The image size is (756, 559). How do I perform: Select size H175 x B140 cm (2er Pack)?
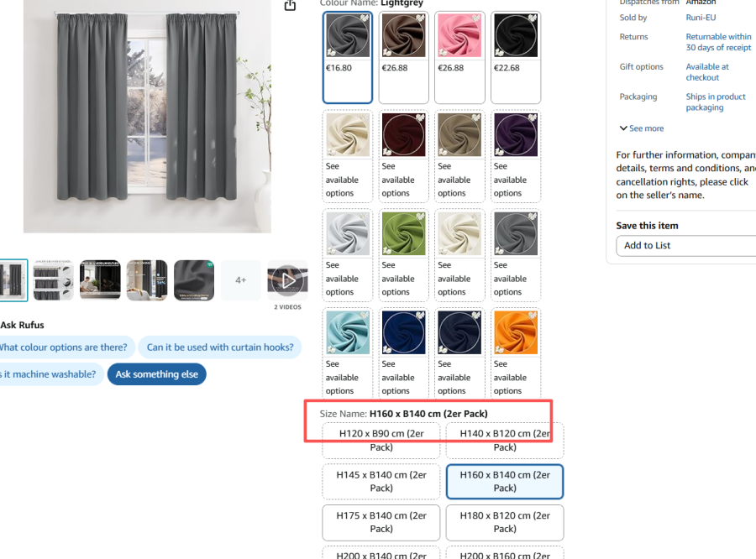[381, 522]
